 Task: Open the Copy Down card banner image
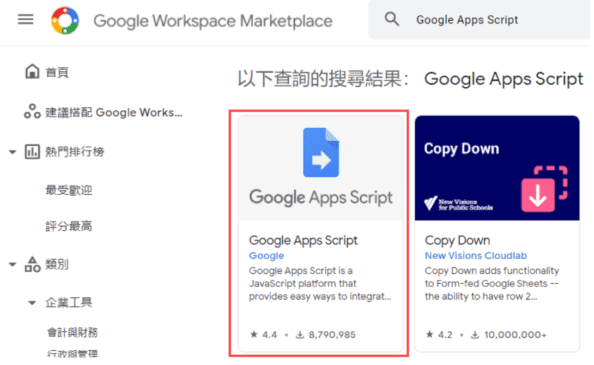497,168
